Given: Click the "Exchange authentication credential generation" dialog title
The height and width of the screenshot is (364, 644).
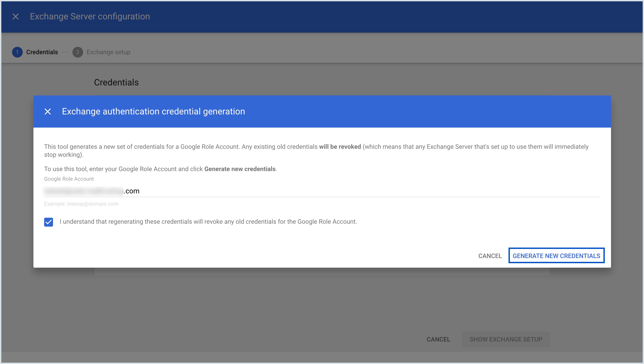Looking at the screenshot, I should (153, 111).
